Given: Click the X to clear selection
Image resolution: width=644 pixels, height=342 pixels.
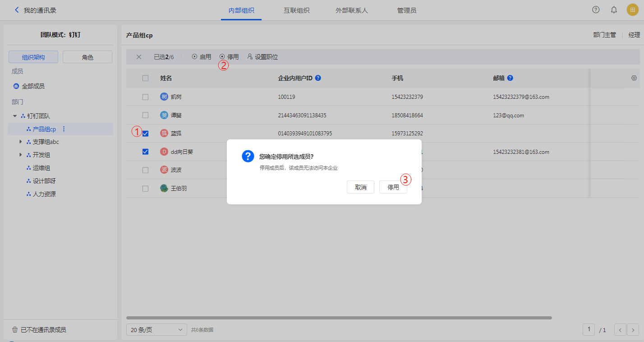Looking at the screenshot, I should pos(139,57).
